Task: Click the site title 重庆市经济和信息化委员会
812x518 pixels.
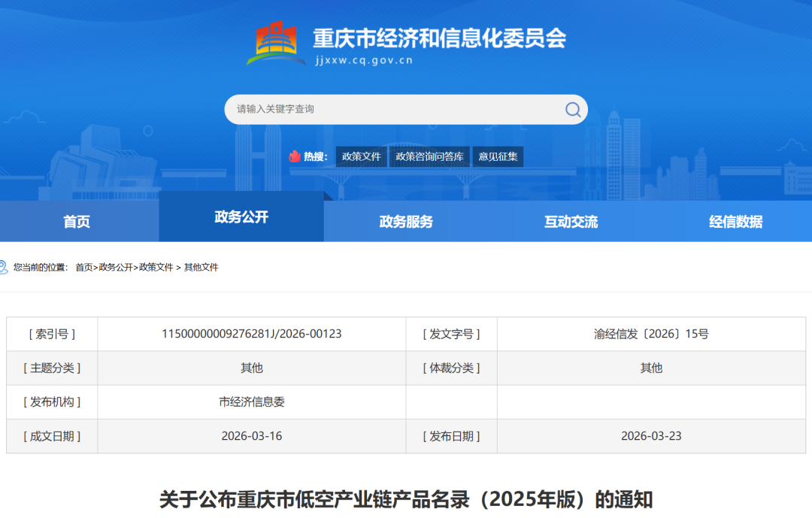Action: (439, 37)
